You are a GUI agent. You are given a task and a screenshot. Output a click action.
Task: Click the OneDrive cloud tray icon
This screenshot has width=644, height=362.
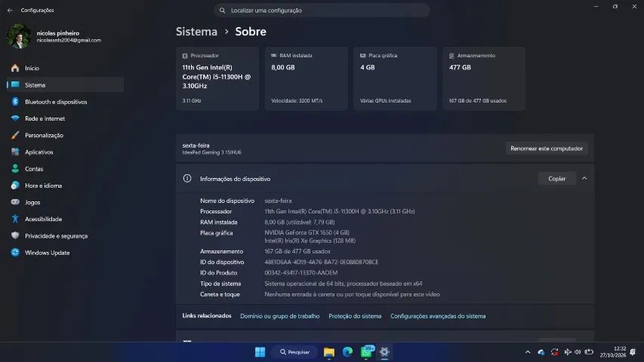pos(541,352)
